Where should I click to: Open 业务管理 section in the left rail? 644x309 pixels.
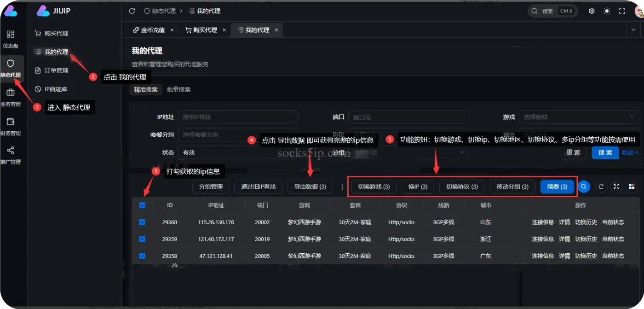pyautogui.click(x=10, y=98)
